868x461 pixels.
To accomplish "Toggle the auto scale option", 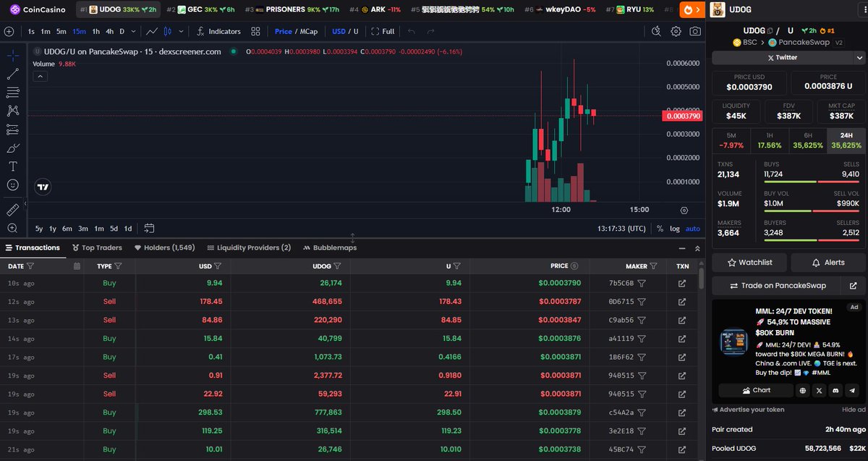I will point(693,229).
